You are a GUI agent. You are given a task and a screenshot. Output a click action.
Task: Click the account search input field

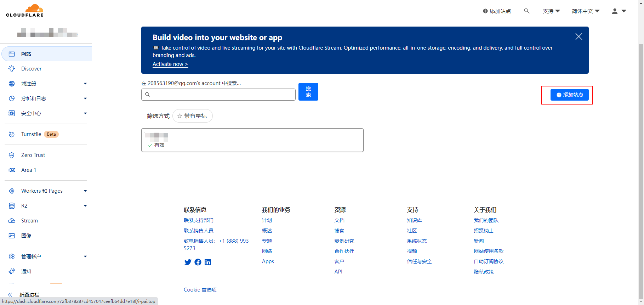(x=218, y=95)
